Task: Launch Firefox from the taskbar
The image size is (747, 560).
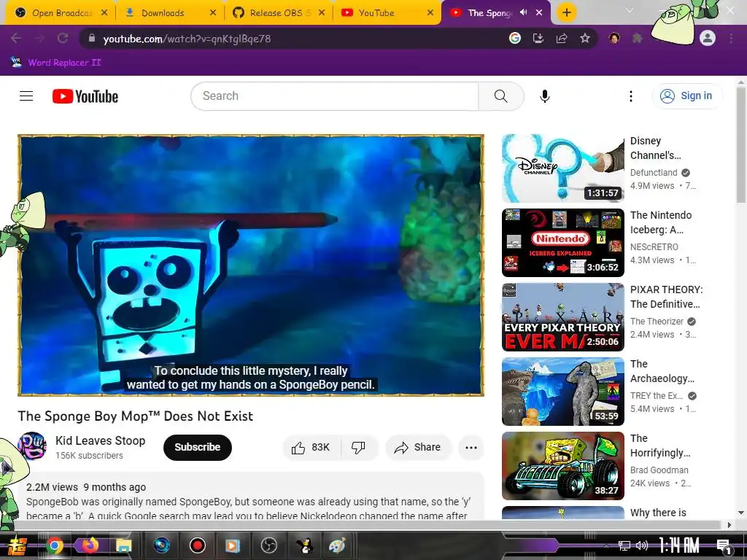Action: tap(90, 545)
